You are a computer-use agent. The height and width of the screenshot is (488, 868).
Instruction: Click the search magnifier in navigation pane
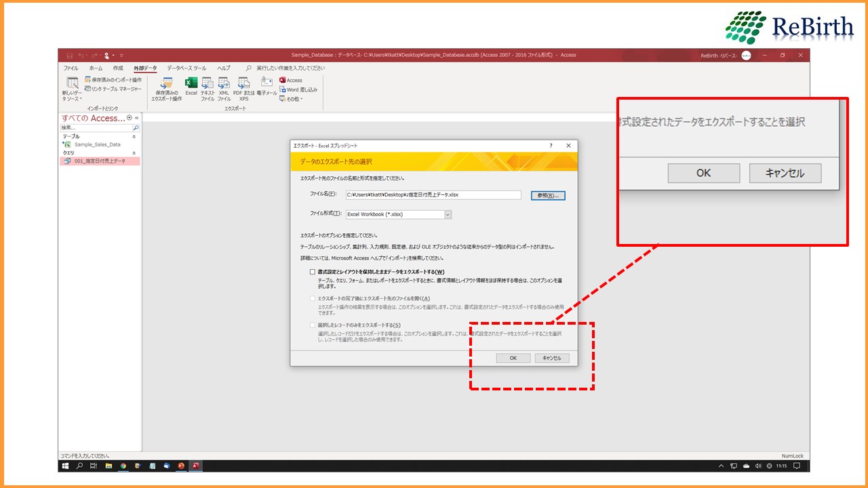click(x=136, y=127)
